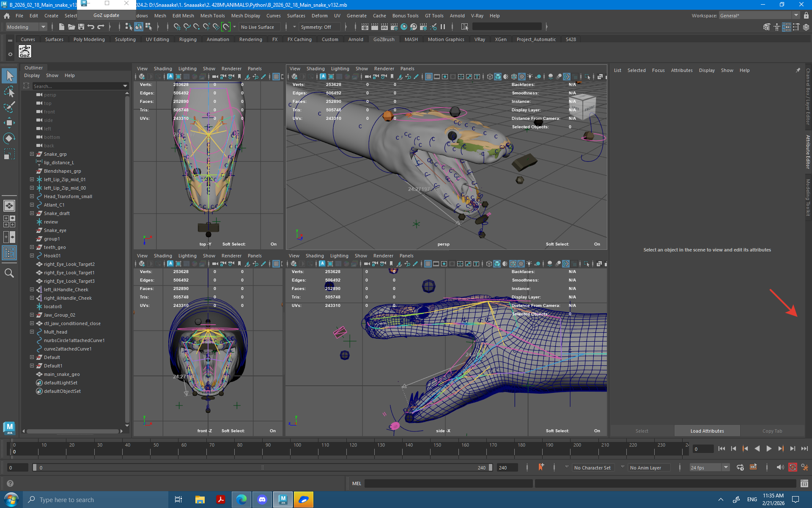Click the Save scene icon
Viewport: 812px width, 508px height.
pyautogui.click(x=81, y=27)
